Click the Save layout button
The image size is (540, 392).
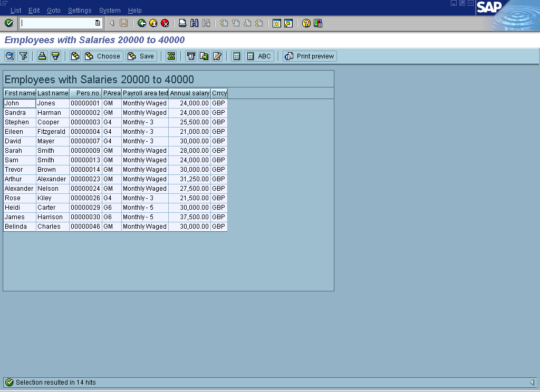pyautogui.click(x=141, y=56)
